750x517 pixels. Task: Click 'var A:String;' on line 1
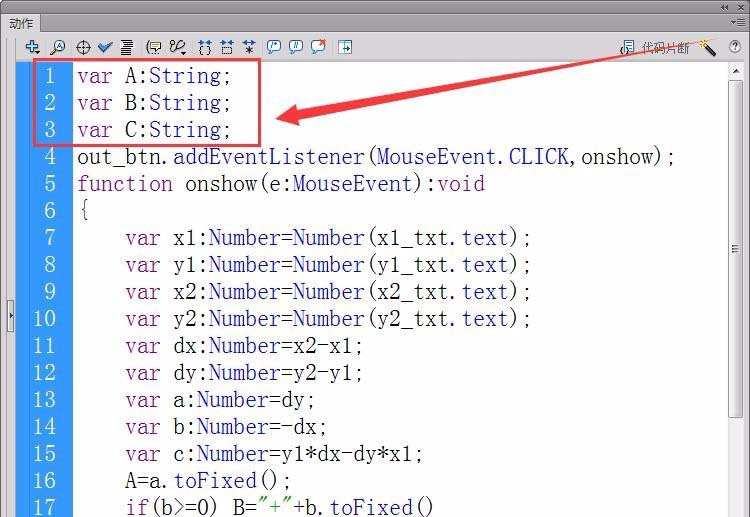[154, 76]
